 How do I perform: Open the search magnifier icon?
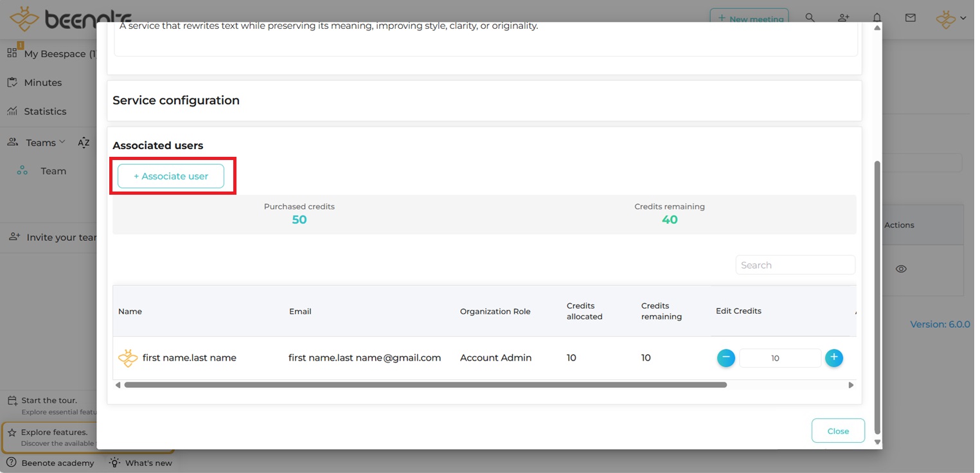tap(810, 18)
